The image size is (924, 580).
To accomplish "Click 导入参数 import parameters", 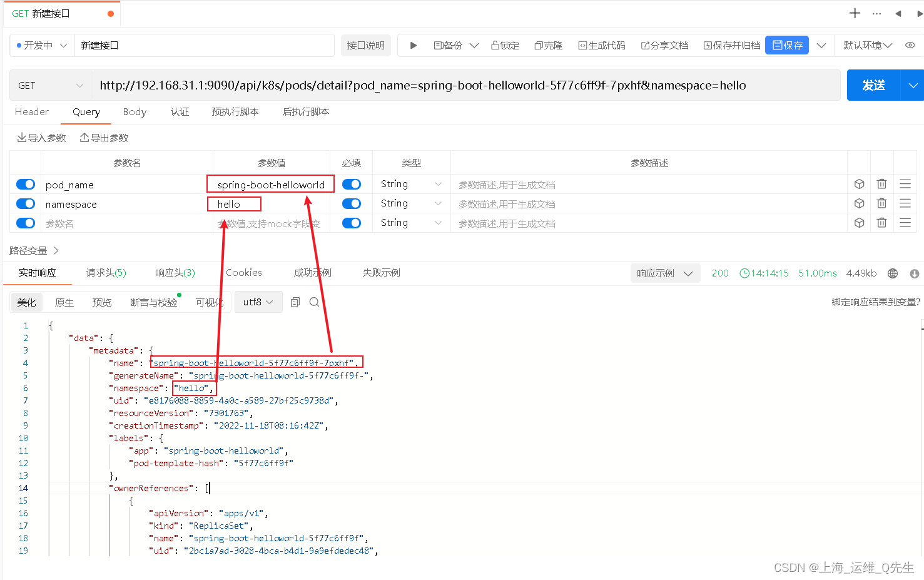I will 41,138.
